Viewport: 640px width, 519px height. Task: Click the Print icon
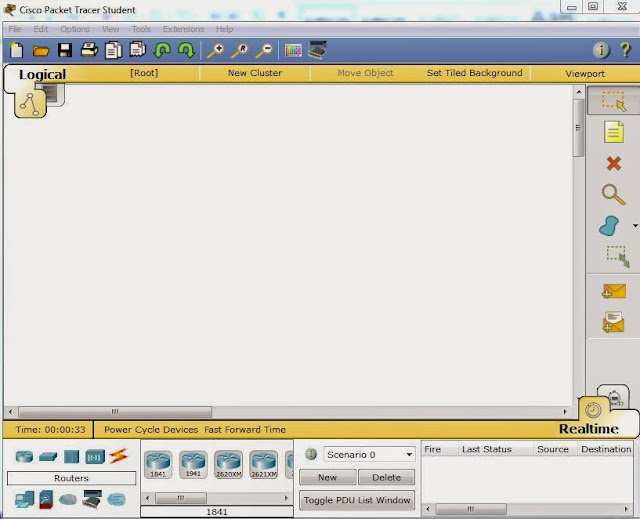coord(89,50)
